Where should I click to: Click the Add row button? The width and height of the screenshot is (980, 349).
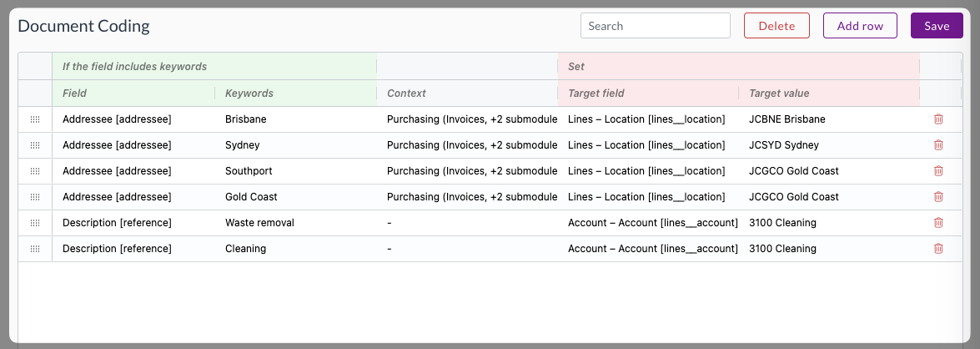[x=860, y=26]
